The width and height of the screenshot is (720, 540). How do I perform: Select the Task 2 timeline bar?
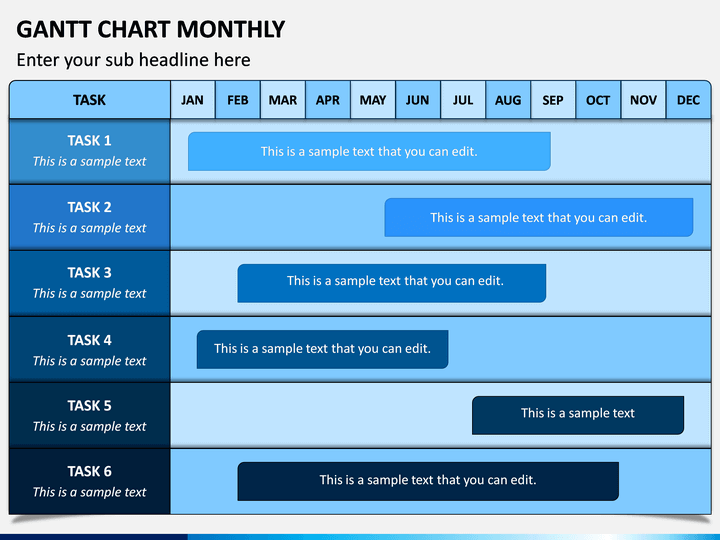pyautogui.click(x=539, y=218)
